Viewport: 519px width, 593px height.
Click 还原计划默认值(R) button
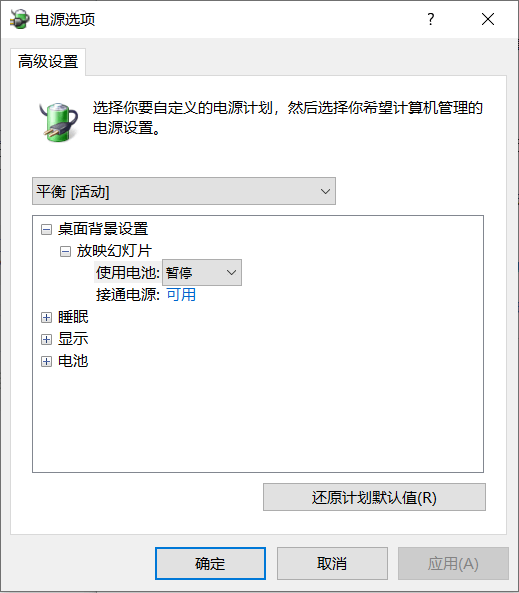pyautogui.click(x=374, y=497)
